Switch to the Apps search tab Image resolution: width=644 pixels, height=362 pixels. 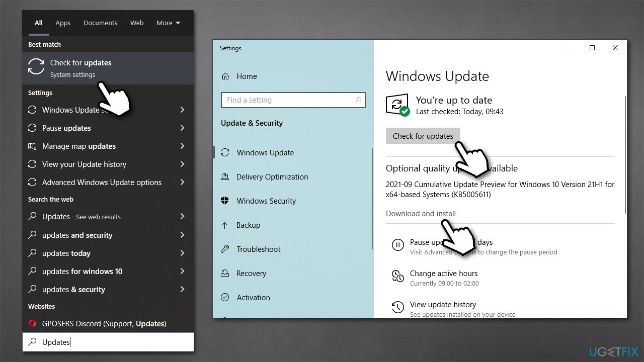pos(62,23)
